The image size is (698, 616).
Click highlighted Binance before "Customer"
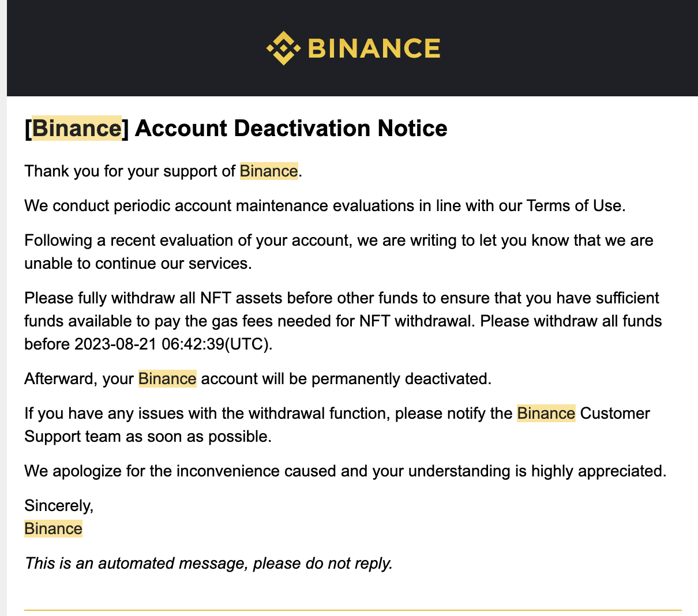coord(546,414)
